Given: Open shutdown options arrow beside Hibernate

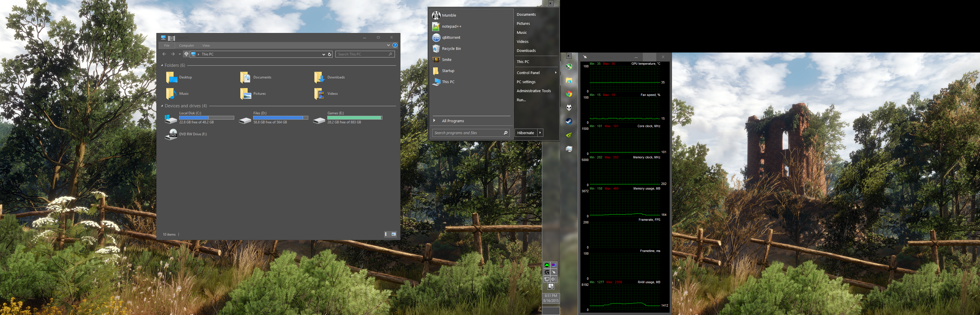Looking at the screenshot, I should tap(540, 133).
